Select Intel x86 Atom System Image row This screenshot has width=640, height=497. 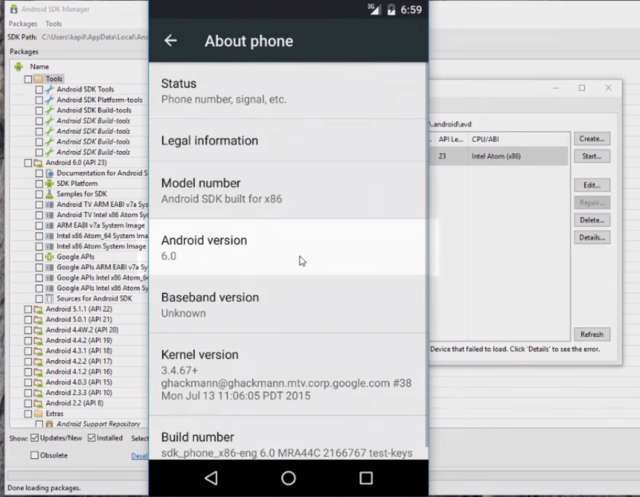point(101,246)
